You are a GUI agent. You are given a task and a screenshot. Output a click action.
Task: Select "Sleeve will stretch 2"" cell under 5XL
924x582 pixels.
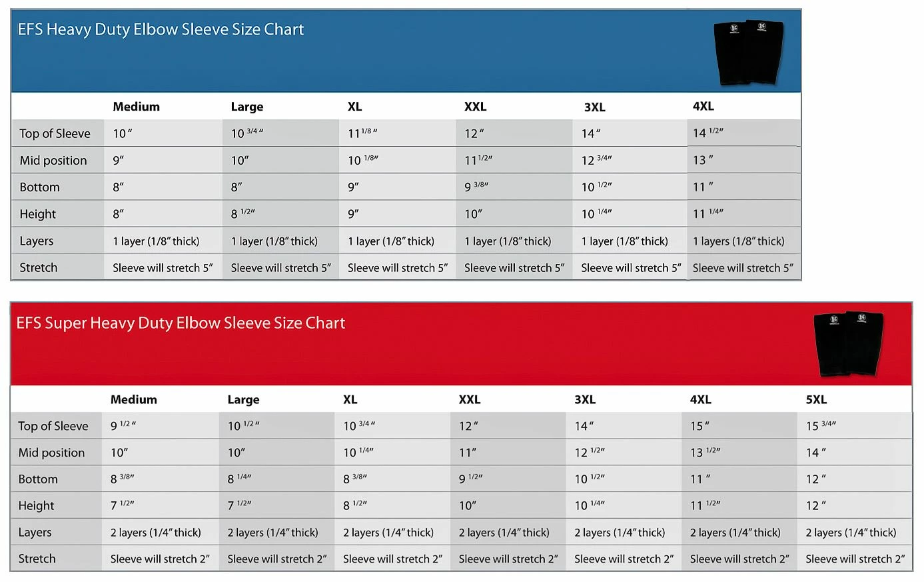(x=855, y=559)
